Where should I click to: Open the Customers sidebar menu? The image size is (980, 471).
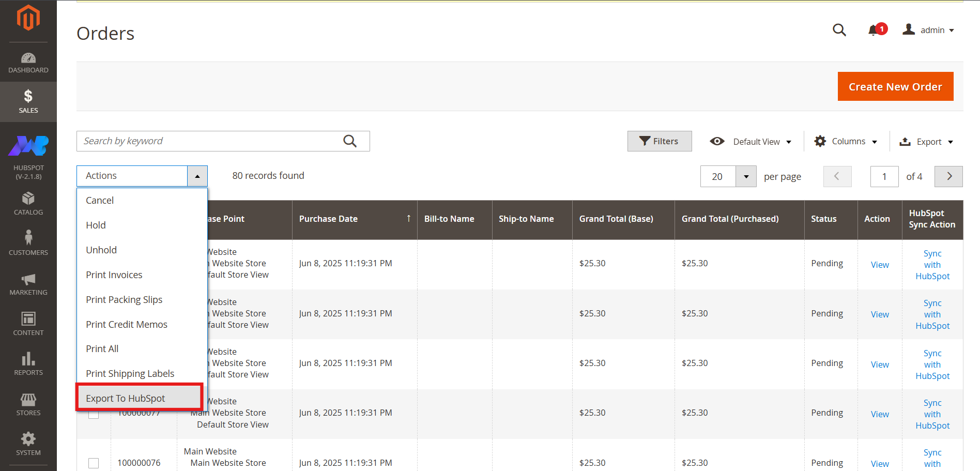tap(28, 243)
